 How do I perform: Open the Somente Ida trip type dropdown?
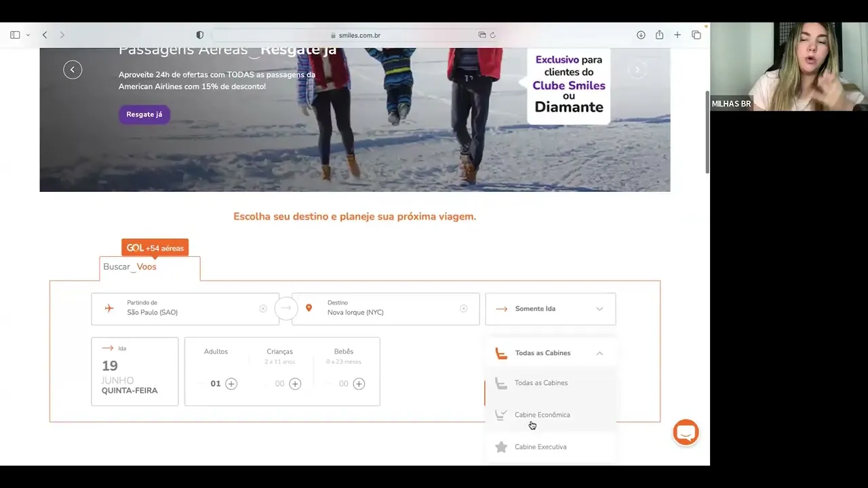pos(551,308)
